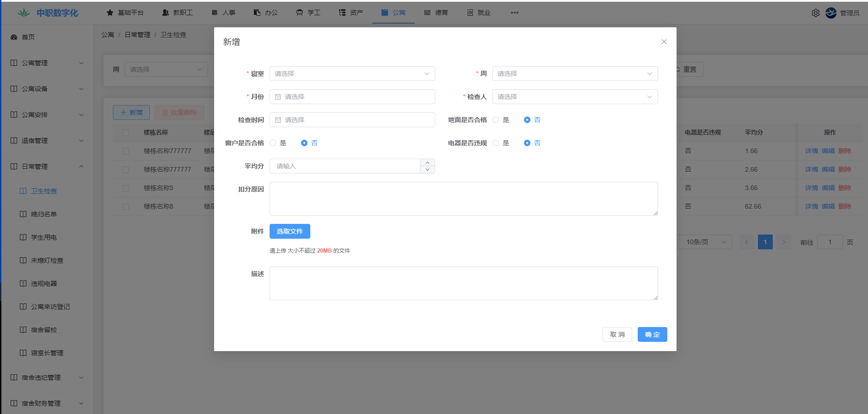
Task: Click into the 扣分原因 text area
Action: (x=463, y=198)
